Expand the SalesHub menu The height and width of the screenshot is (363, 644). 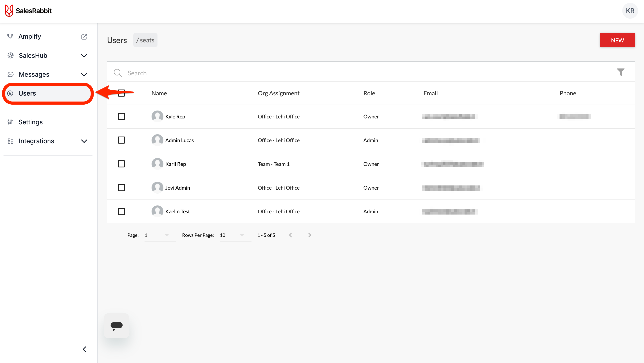84,56
